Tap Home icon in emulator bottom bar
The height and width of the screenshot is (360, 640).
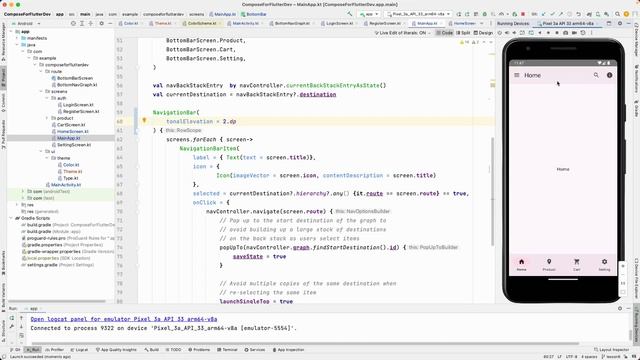pos(521,262)
